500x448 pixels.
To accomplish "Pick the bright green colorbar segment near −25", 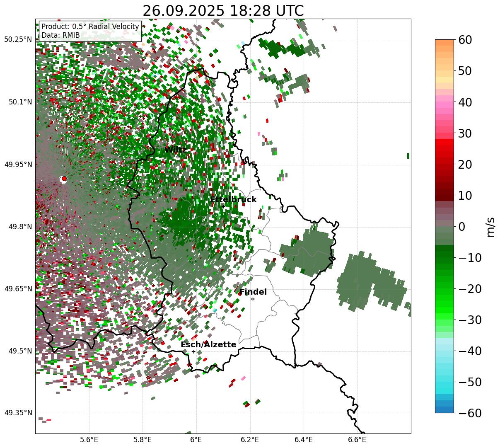I will [444, 305].
